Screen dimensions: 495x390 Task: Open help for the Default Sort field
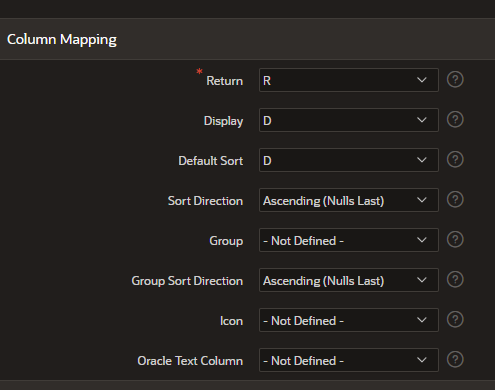coord(455,160)
